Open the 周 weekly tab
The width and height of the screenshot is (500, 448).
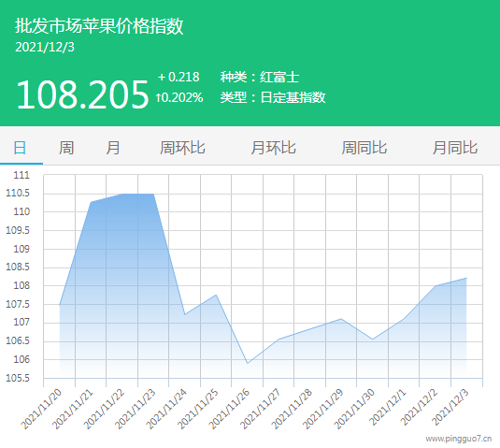tap(66, 148)
